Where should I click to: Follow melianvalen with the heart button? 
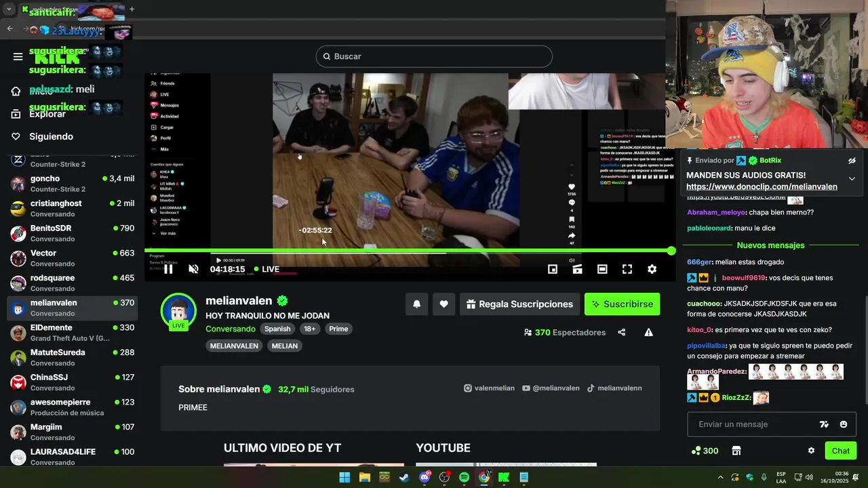pyautogui.click(x=443, y=304)
